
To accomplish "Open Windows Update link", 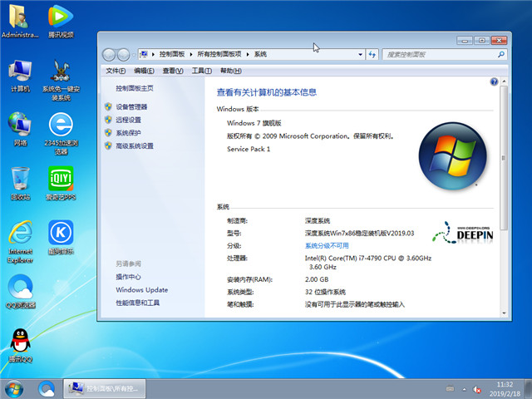I will tap(142, 290).
